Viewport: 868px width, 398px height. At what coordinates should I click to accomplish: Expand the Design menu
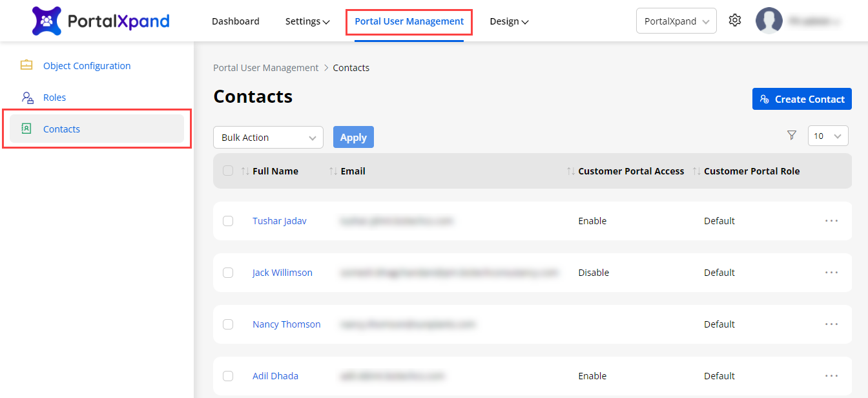(509, 21)
